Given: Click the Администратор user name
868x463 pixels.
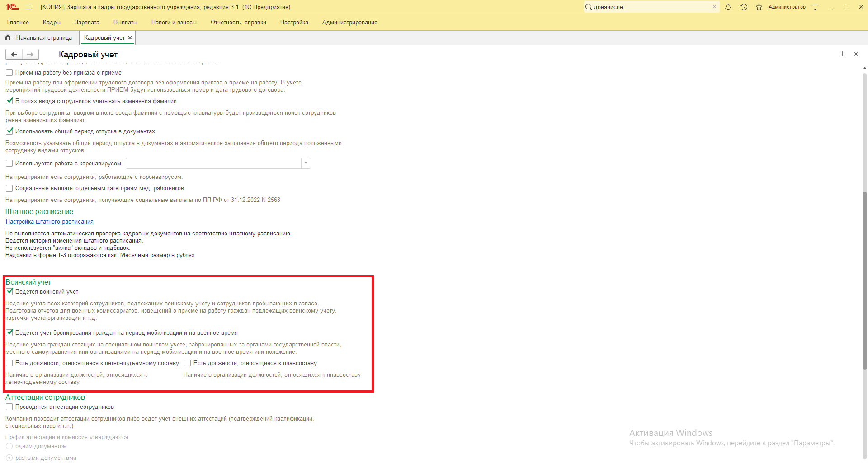Looking at the screenshot, I should tap(787, 7).
